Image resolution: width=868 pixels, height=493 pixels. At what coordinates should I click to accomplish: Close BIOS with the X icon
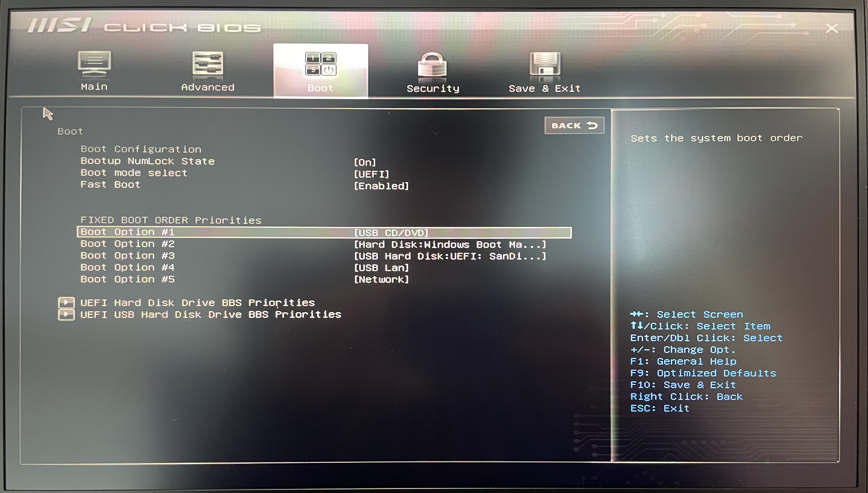pos(831,28)
